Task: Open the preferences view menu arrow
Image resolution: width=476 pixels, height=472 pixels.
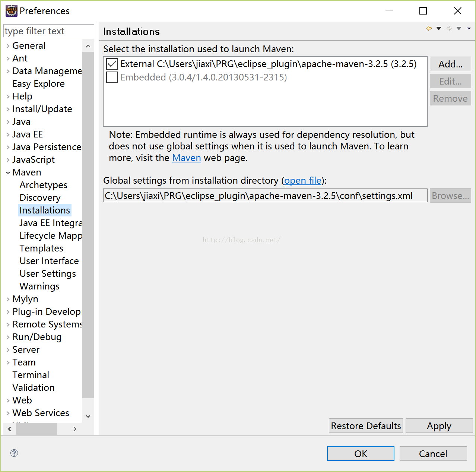Action: (469, 28)
